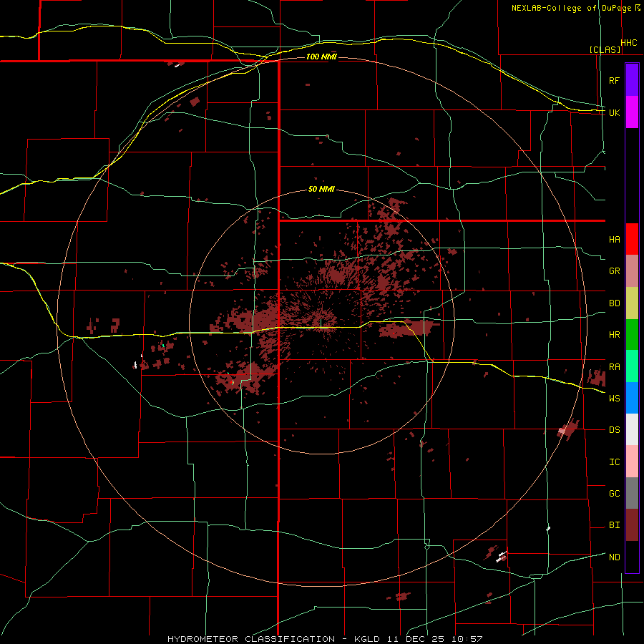Click the RA light-green legend color swatch
The width and height of the screenshot is (644, 644).
tap(632, 366)
